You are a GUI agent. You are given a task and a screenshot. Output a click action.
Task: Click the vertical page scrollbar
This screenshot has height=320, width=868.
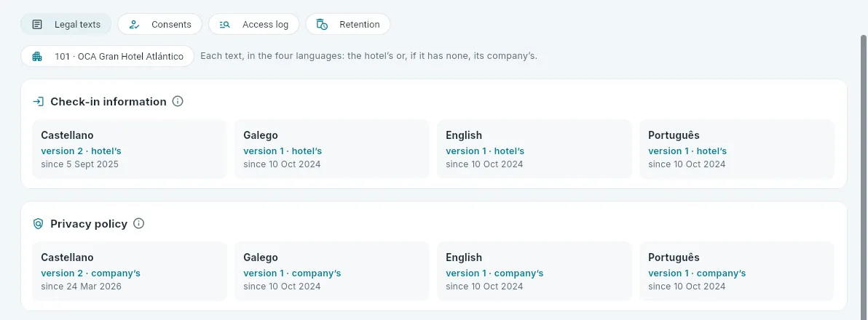point(864,177)
